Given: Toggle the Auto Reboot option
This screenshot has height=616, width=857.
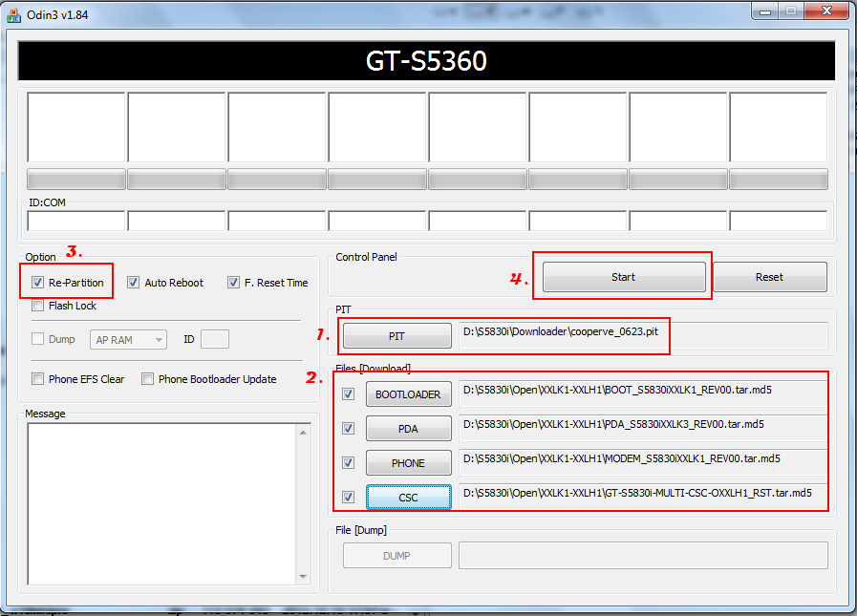Looking at the screenshot, I should [133, 283].
